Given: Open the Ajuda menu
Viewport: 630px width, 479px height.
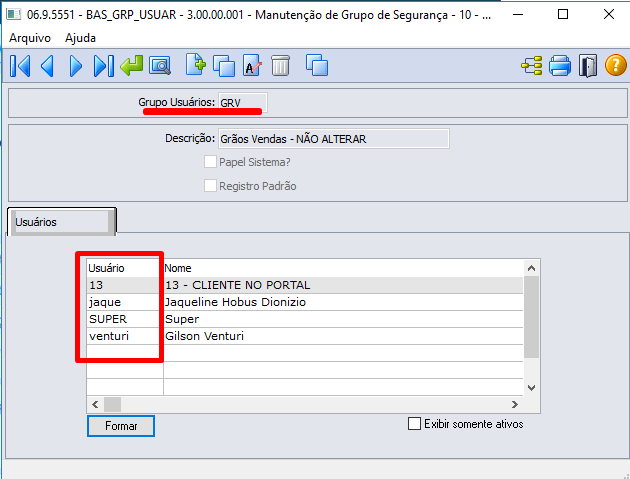Looking at the screenshot, I should [x=80, y=38].
